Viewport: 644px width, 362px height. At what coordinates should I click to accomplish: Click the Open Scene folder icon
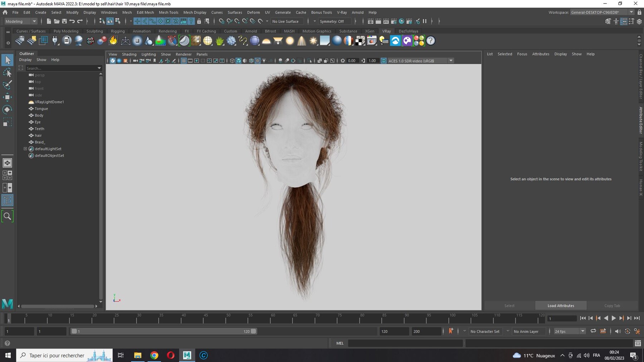(x=57, y=21)
